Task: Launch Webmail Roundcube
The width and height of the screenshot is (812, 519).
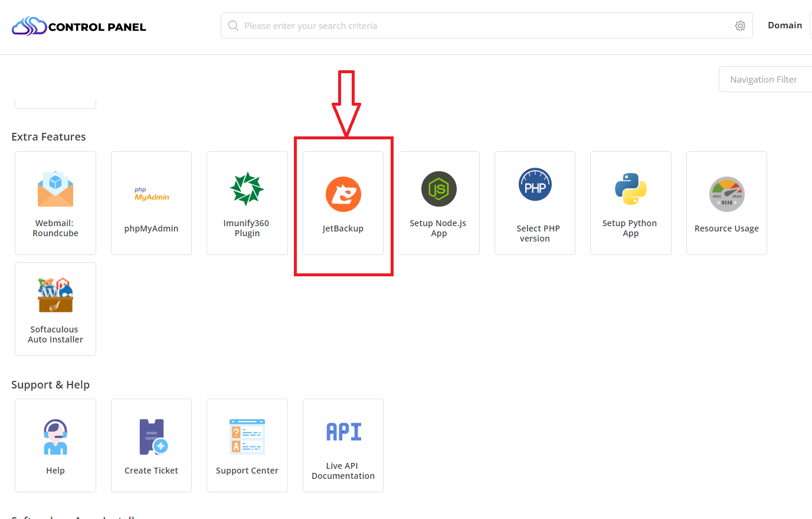Action: (x=55, y=190)
